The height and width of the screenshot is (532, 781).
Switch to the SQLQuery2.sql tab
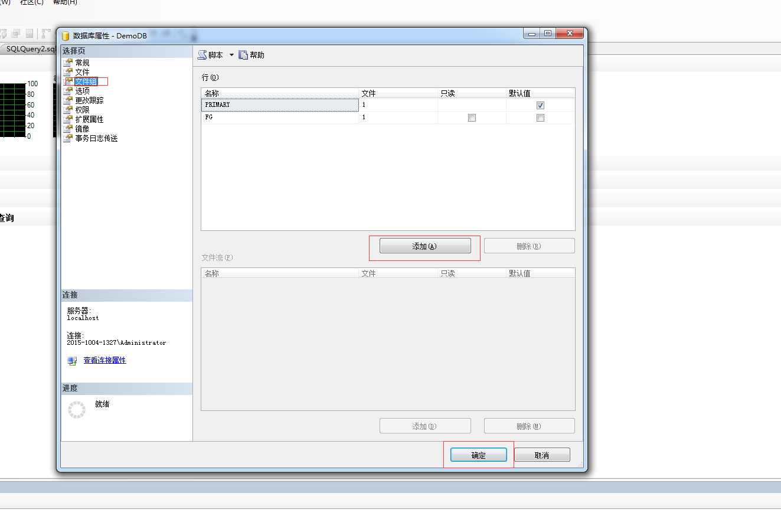pyautogui.click(x=30, y=49)
